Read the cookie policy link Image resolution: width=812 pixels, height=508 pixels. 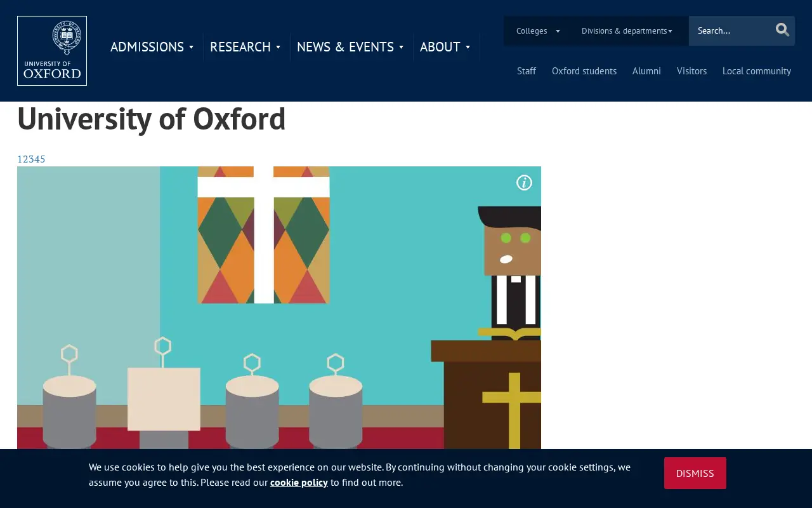click(299, 483)
